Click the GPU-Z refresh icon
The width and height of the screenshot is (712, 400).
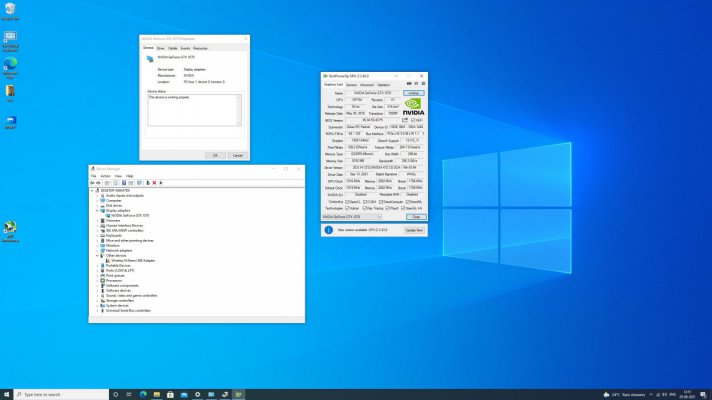[x=416, y=84]
